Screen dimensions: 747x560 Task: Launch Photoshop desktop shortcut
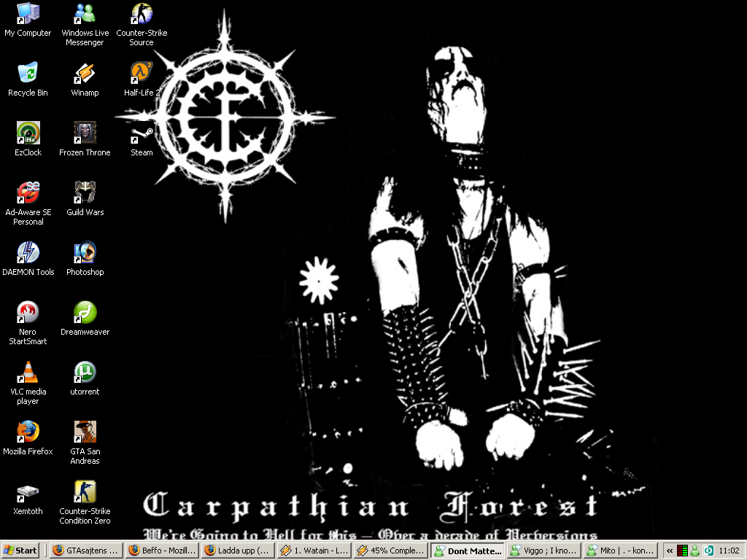(85, 259)
